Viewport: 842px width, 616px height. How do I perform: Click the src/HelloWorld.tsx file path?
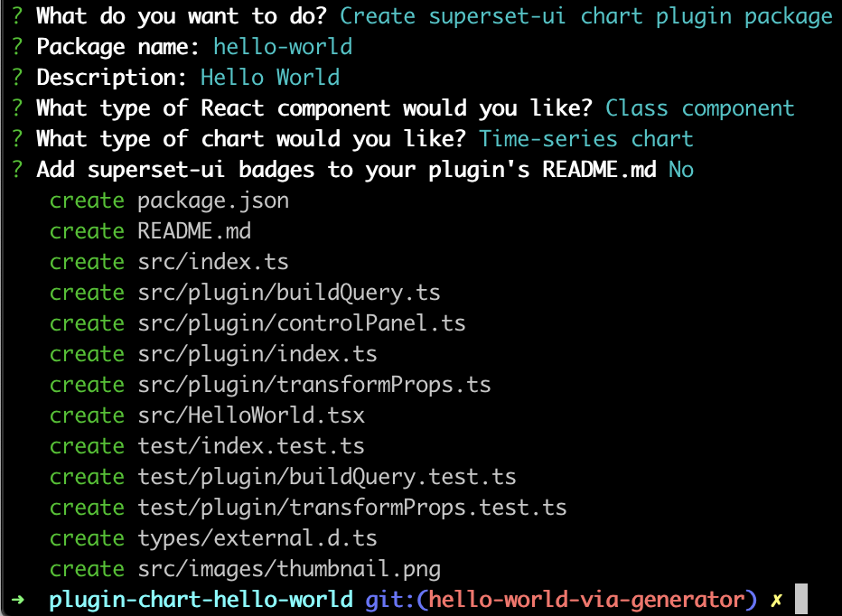251,415
